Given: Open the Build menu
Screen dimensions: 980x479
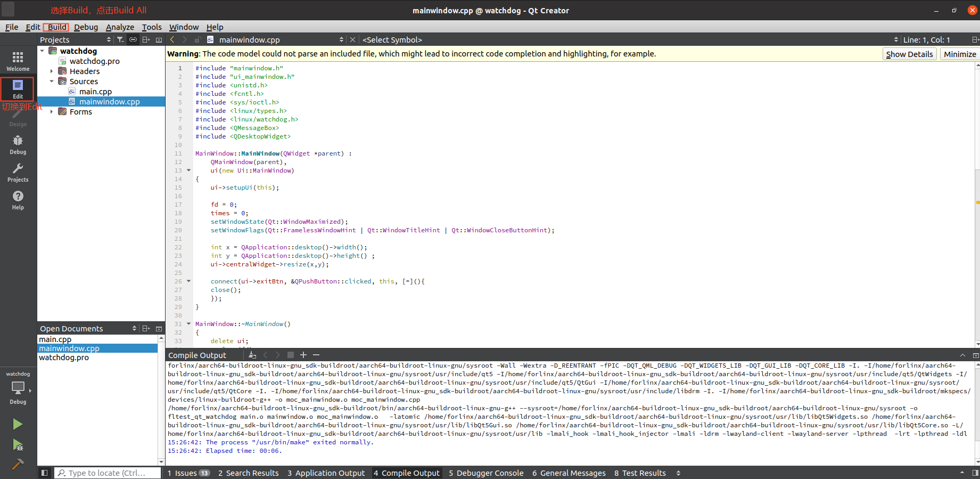Looking at the screenshot, I should tap(56, 27).
